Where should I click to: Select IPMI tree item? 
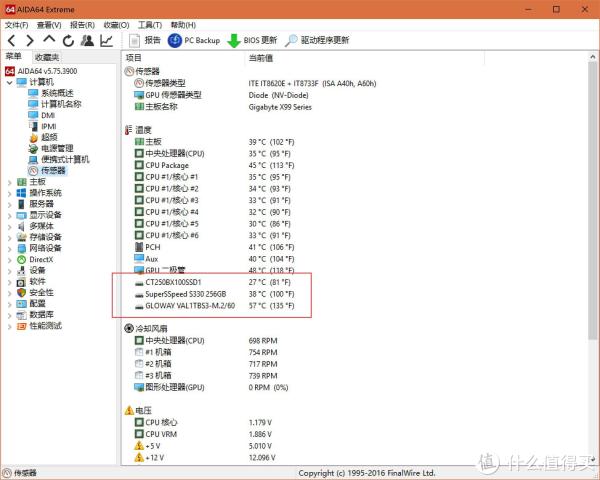42,126
